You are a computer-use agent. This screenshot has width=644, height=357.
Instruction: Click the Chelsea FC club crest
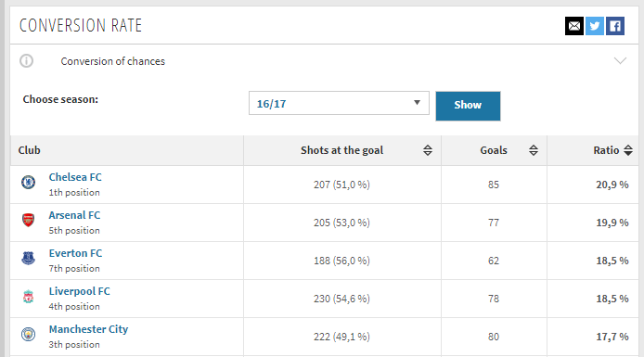(29, 182)
